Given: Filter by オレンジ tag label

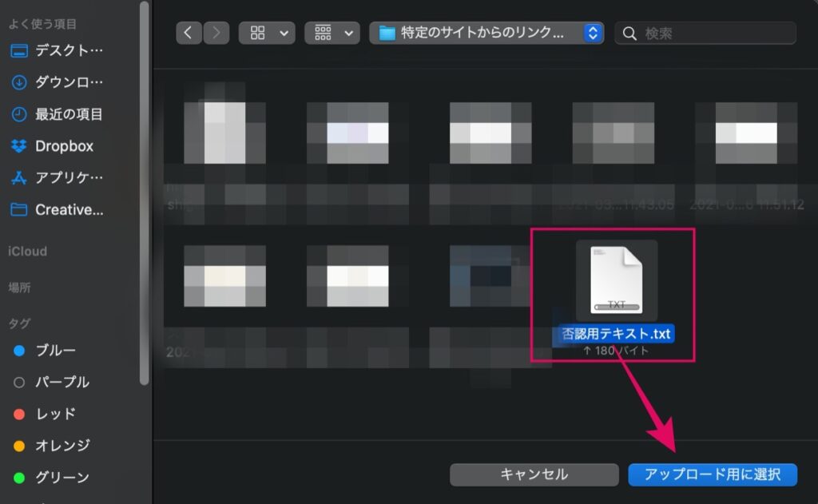Looking at the screenshot, I should coord(62,446).
